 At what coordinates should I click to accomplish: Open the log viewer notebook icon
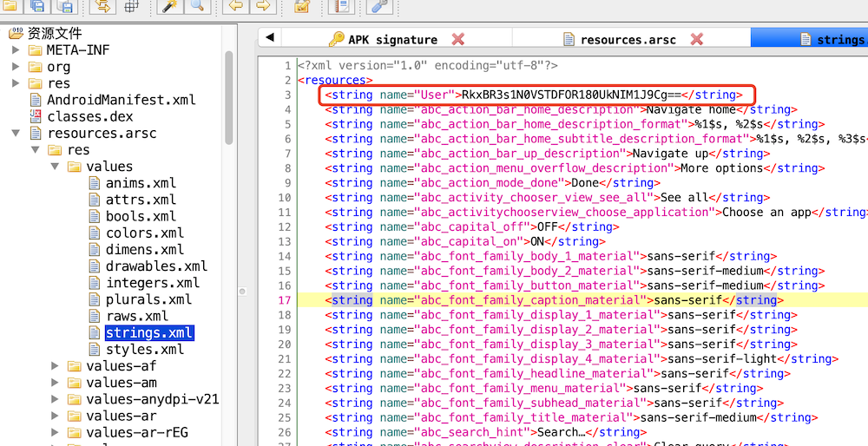(x=341, y=5)
